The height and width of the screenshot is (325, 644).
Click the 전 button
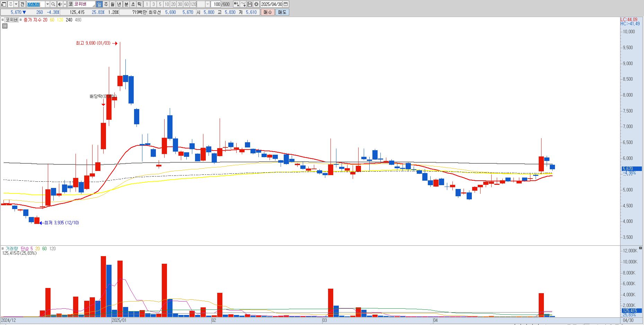click(23, 4)
